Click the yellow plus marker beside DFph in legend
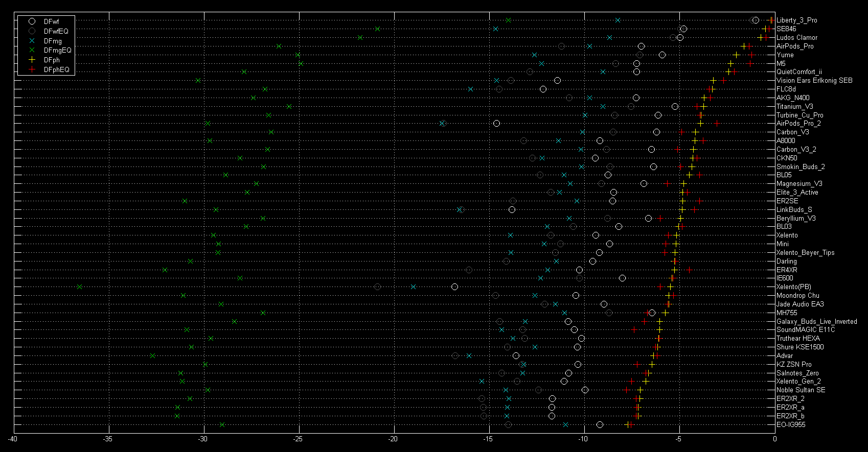 32,60
